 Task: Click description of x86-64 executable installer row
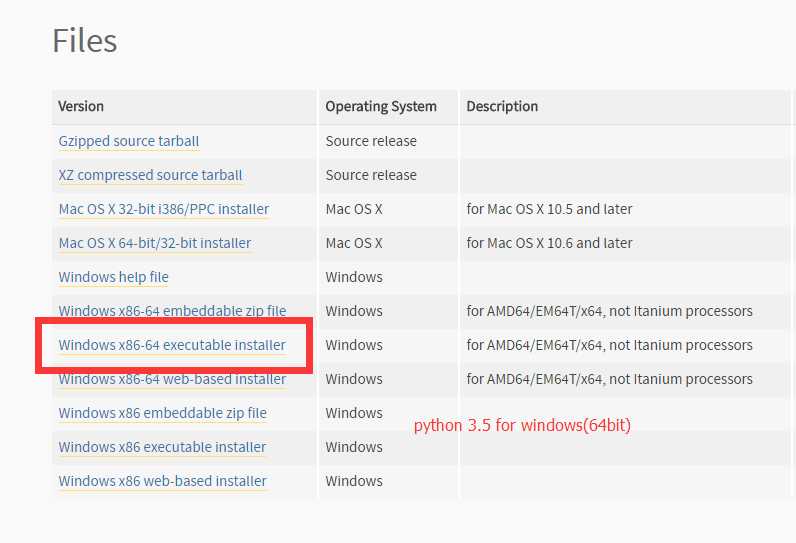point(609,345)
